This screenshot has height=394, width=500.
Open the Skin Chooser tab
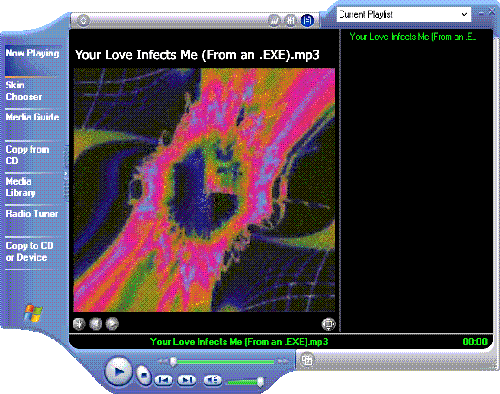pos(24,91)
